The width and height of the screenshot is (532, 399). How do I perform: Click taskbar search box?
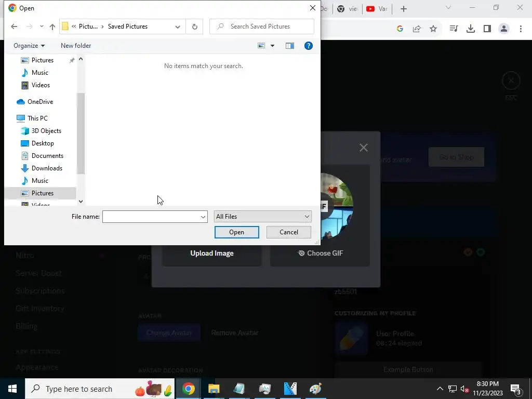tap(100, 389)
